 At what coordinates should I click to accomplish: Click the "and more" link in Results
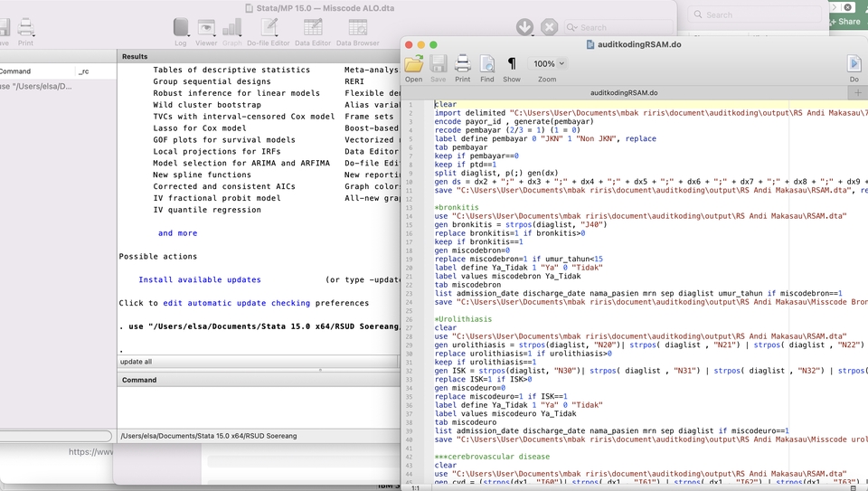pos(177,233)
